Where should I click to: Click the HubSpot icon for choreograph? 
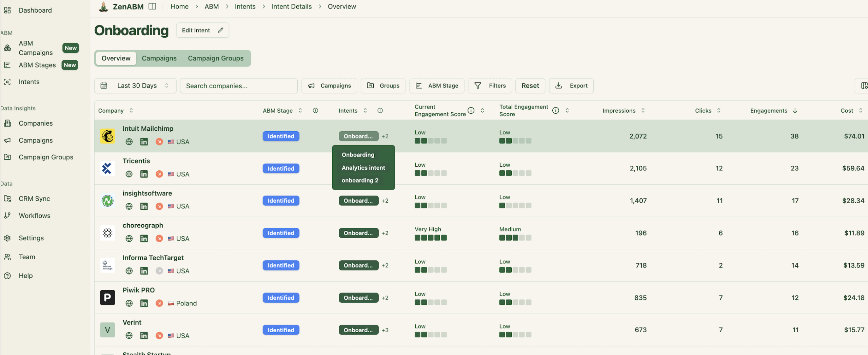coord(159,239)
